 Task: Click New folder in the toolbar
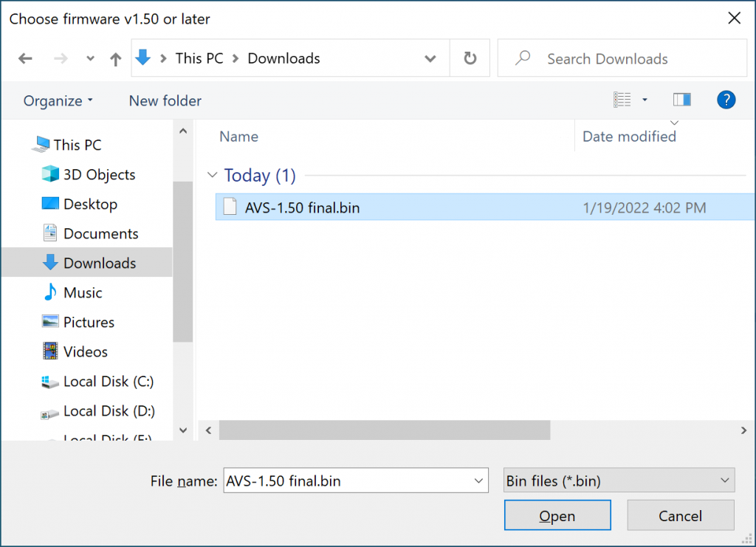point(165,100)
